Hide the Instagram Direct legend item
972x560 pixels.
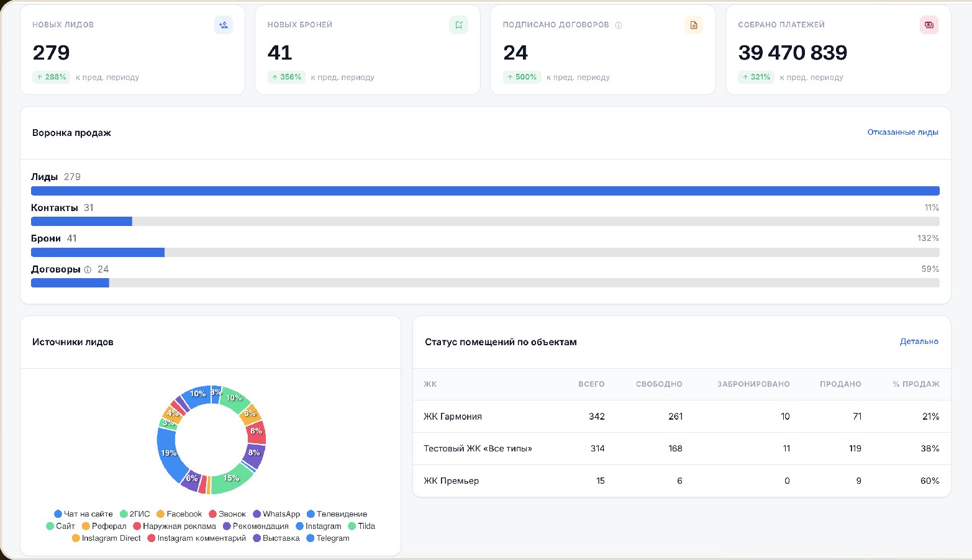pyautogui.click(x=107, y=538)
